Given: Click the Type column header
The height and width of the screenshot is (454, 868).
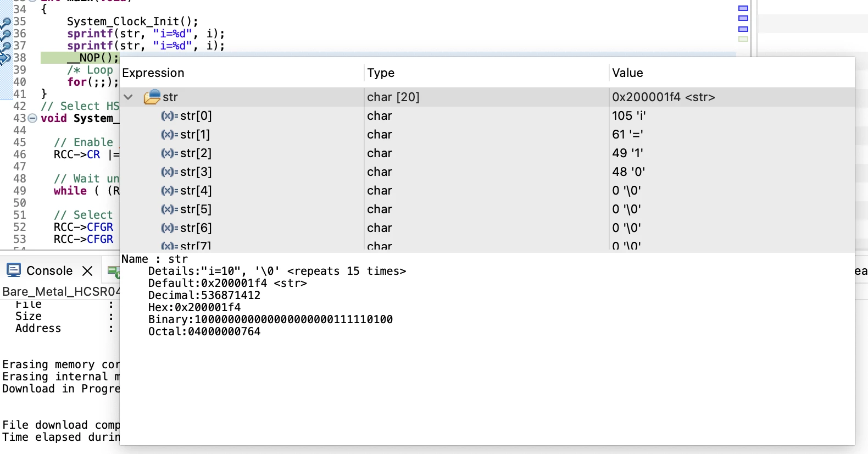Looking at the screenshot, I should pyautogui.click(x=381, y=73).
